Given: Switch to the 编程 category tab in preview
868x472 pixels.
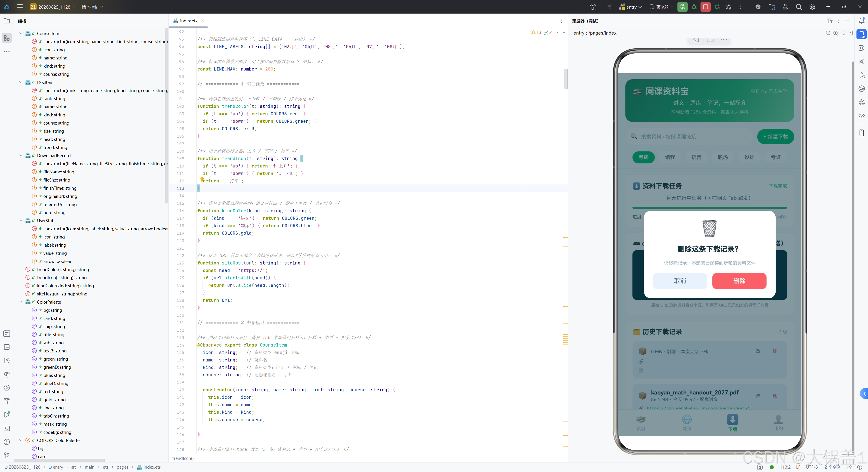Looking at the screenshot, I should pyautogui.click(x=670, y=157).
